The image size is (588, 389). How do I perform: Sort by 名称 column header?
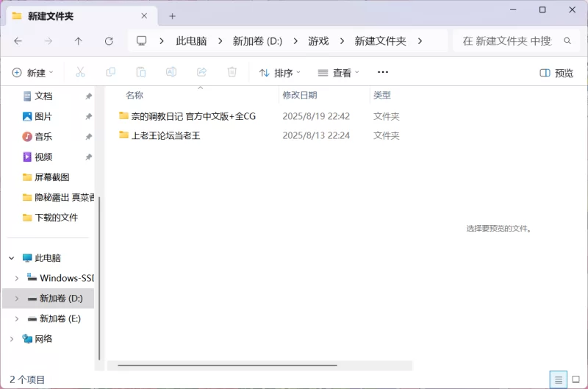click(x=135, y=96)
